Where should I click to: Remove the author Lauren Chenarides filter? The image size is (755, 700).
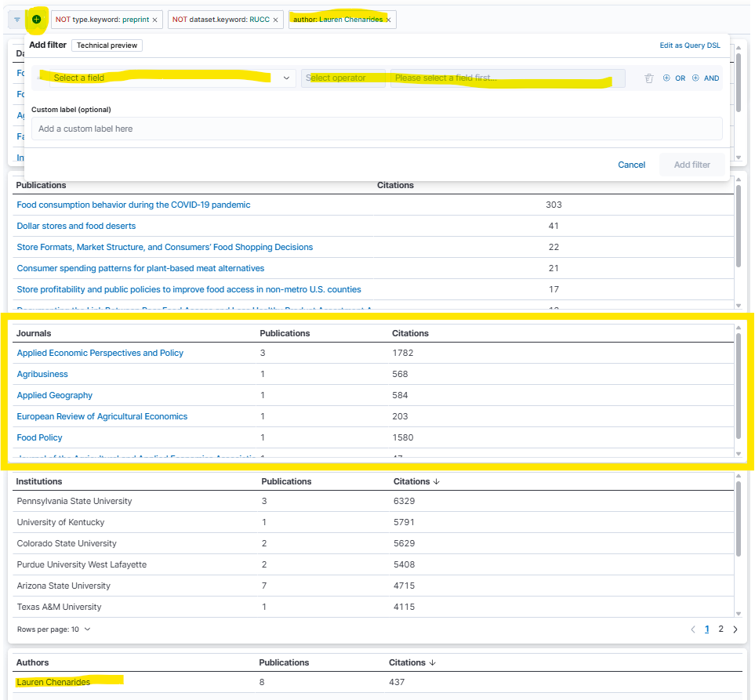tap(388, 20)
